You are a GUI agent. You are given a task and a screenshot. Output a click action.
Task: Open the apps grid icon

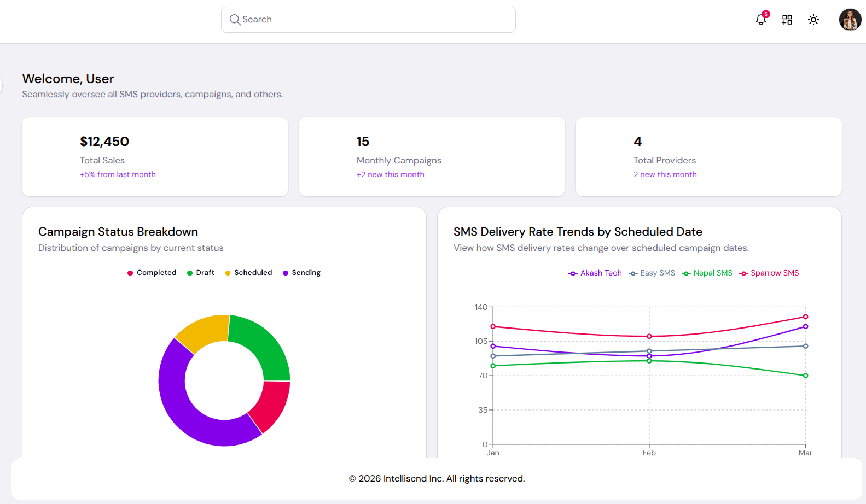(x=787, y=20)
